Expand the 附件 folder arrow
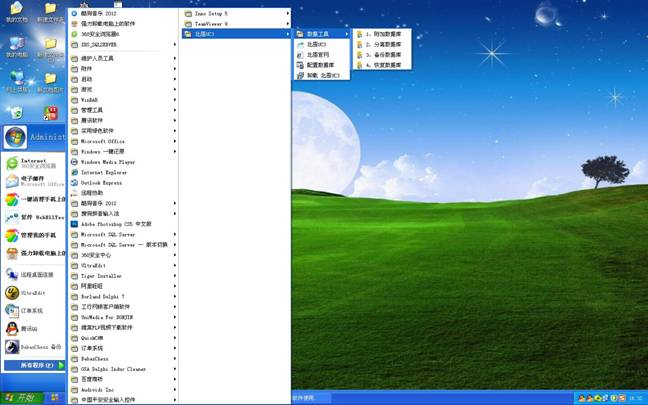 [x=175, y=69]
